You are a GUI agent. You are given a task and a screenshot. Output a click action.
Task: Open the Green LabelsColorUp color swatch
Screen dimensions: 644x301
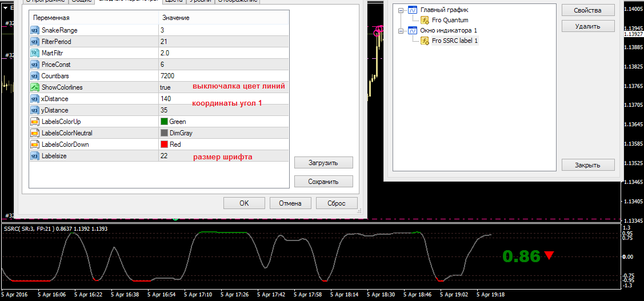pos(165,122)
